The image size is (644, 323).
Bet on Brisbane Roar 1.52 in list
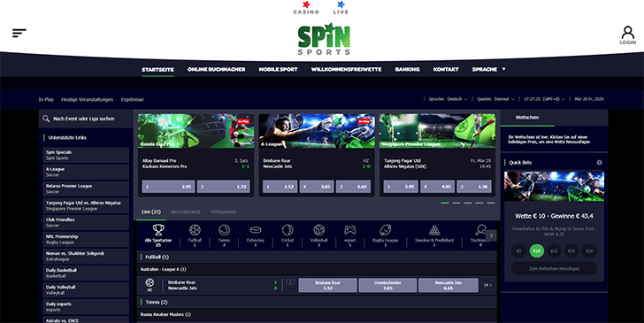(x=327, y=285)
